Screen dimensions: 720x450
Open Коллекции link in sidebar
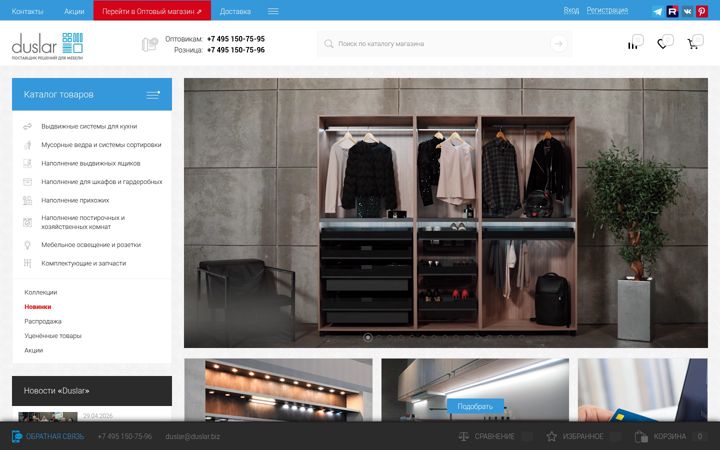[x=40, y=292]
